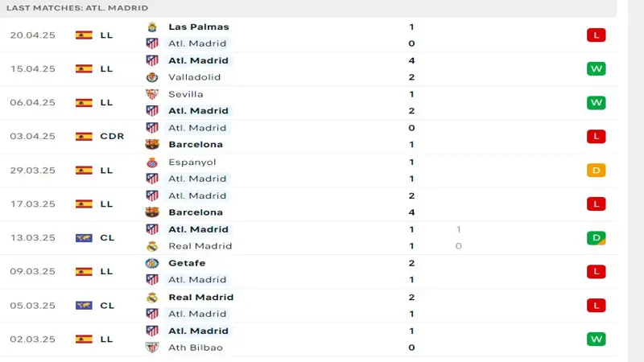Viewport: 644px width, 362px height.
Task: Select the CDR competition label on 03.04.25
Action: (112, 137)
